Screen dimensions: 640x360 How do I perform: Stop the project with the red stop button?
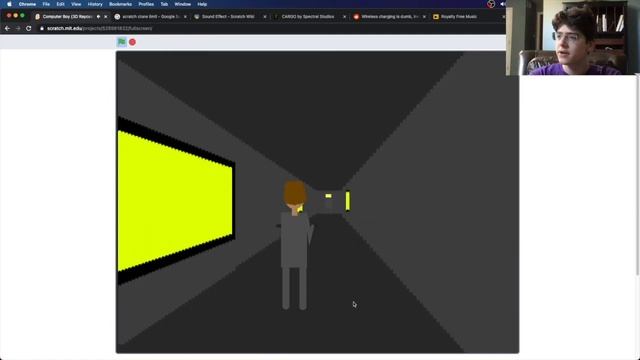pos(132,42)
